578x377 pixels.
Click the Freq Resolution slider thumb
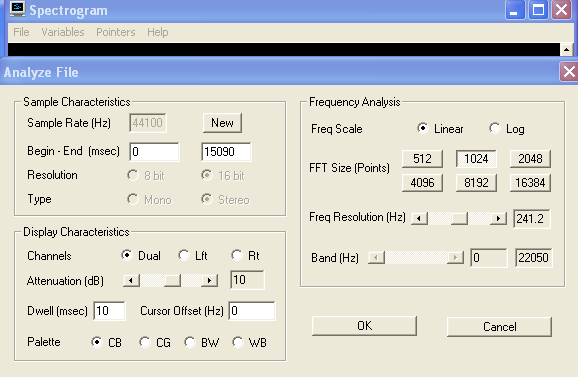click(459, 218)
